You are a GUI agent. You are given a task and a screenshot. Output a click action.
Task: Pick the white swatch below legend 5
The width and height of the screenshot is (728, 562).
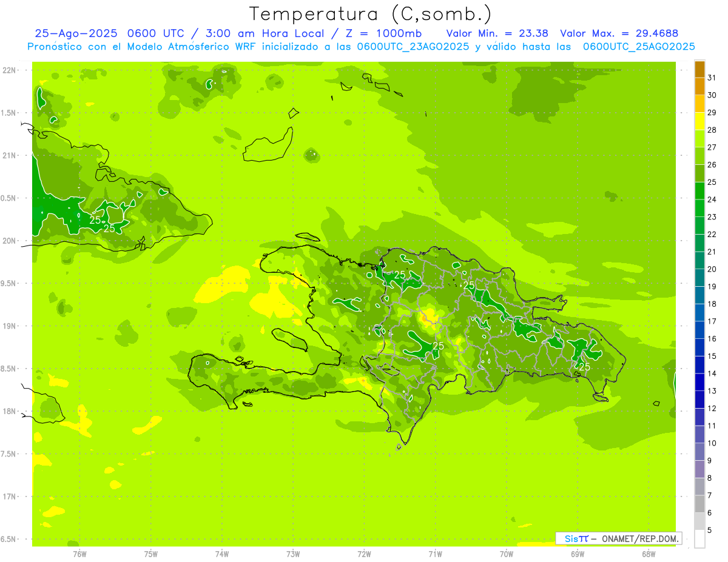(699, 538)
